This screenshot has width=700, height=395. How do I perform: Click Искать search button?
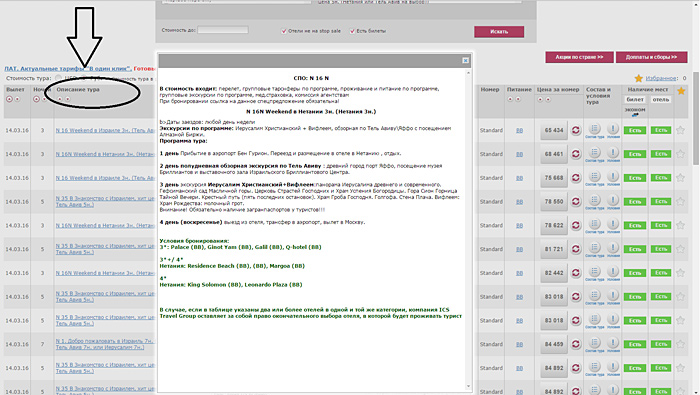499,32
